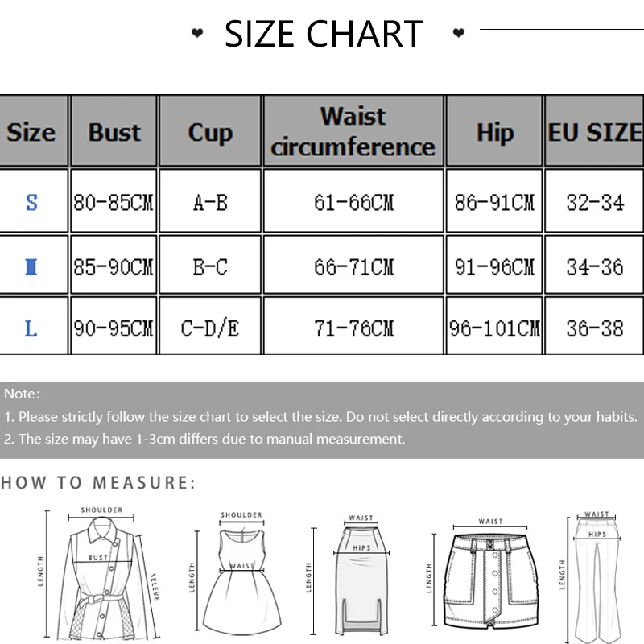The image size is (644, 644).
Task: Click the Cup column header
Action: 210,133
